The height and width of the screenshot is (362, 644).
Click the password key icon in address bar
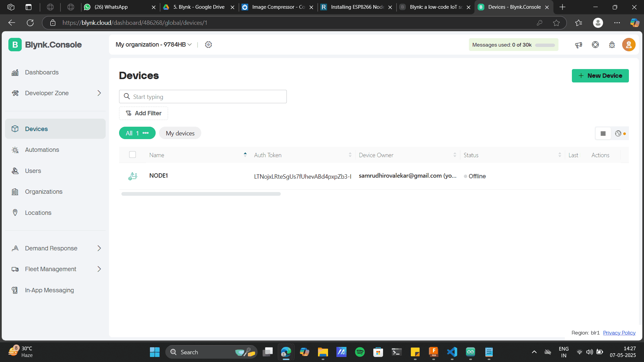tap(540, 23)
